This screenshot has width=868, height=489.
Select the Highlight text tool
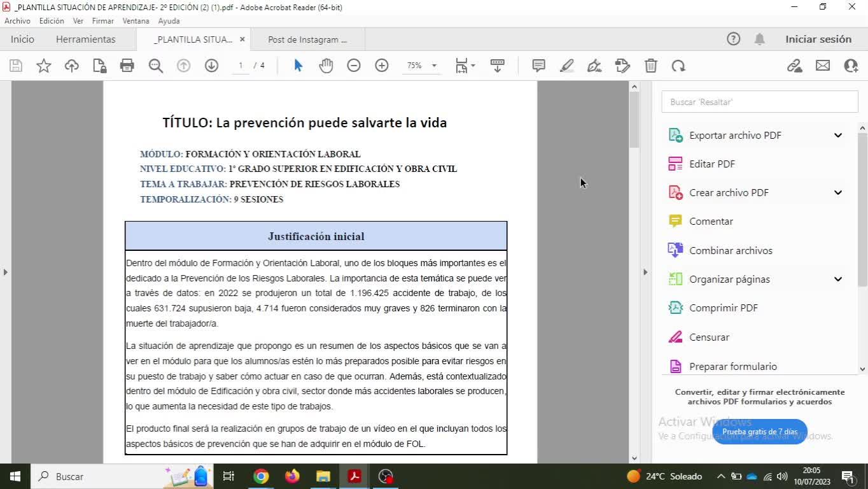(x=566, y=66)
